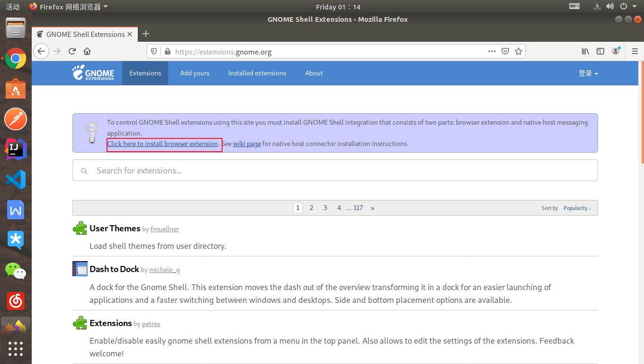Open IntelliJ IDEA from the dock

point(16,149)
